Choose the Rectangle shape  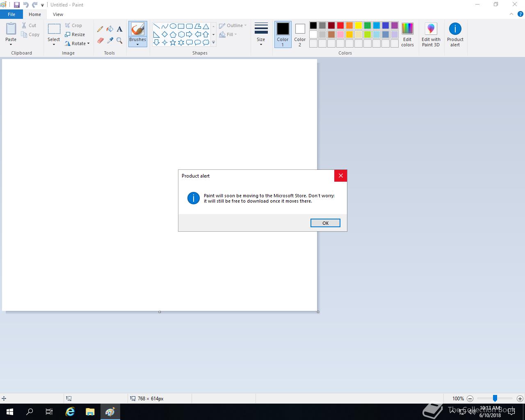coord(181,26)
